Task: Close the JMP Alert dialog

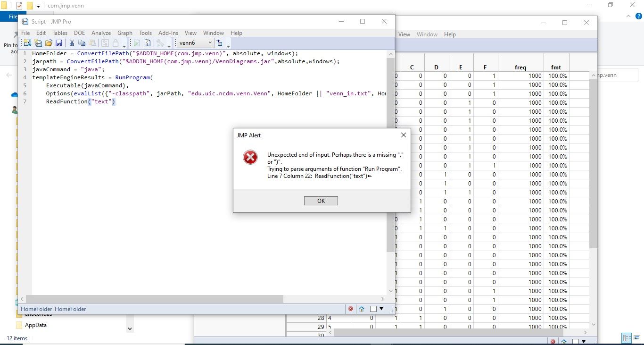Action: (403, 135)
